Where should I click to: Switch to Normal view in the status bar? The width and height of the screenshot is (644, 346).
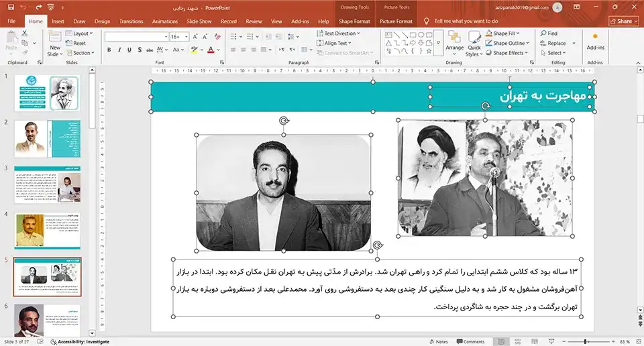(500, 341)
